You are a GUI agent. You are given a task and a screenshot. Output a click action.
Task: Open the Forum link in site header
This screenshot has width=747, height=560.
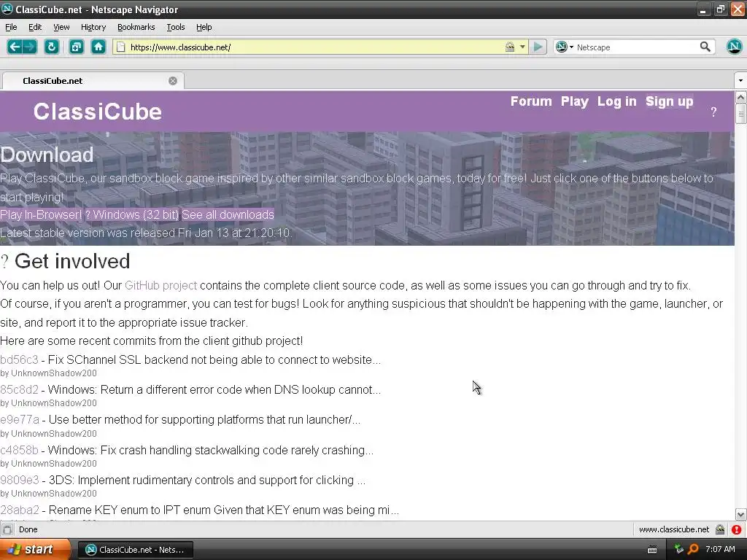531,101
